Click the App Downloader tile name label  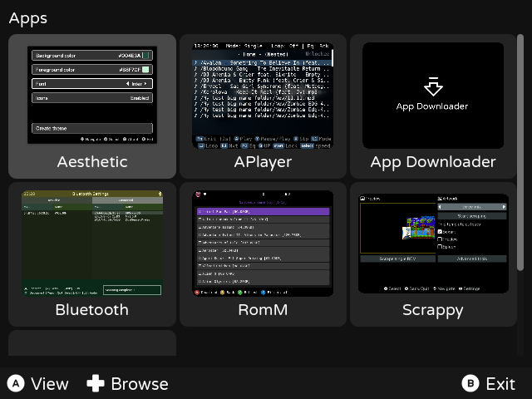(433, 162)
